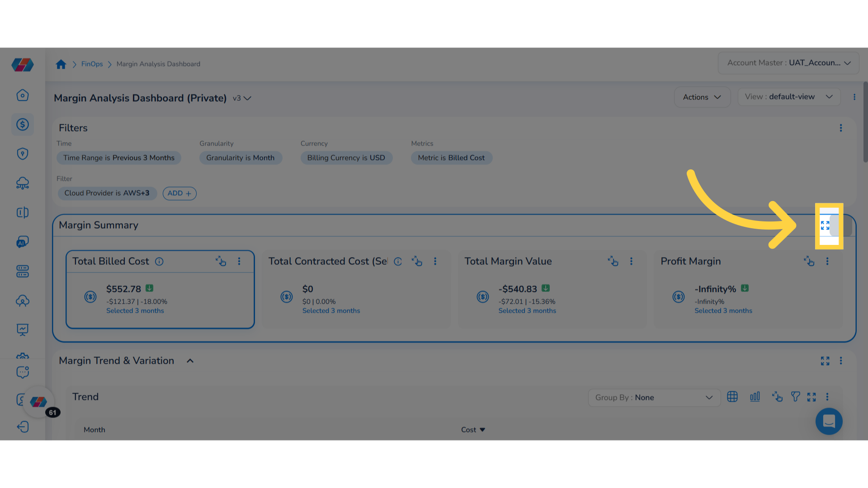
Task: Click -$540.83 Total Margin Value amount
Action: [x=518, y=289]
